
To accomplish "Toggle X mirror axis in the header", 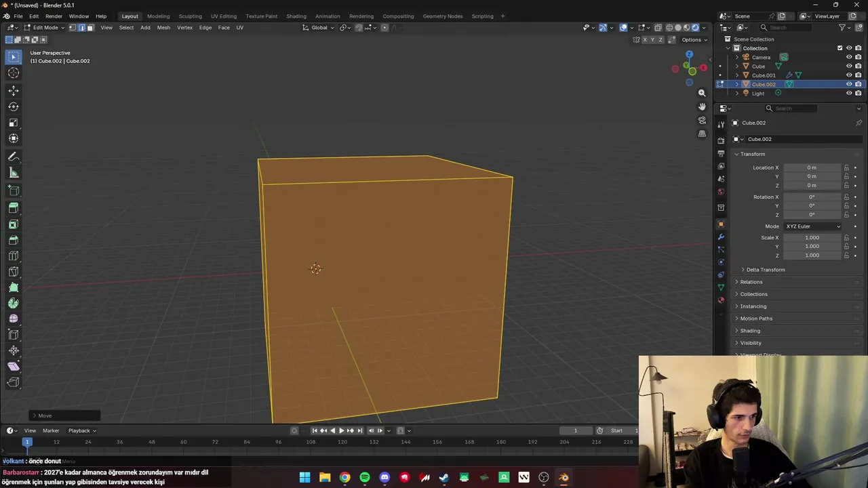I will point(644,40).
